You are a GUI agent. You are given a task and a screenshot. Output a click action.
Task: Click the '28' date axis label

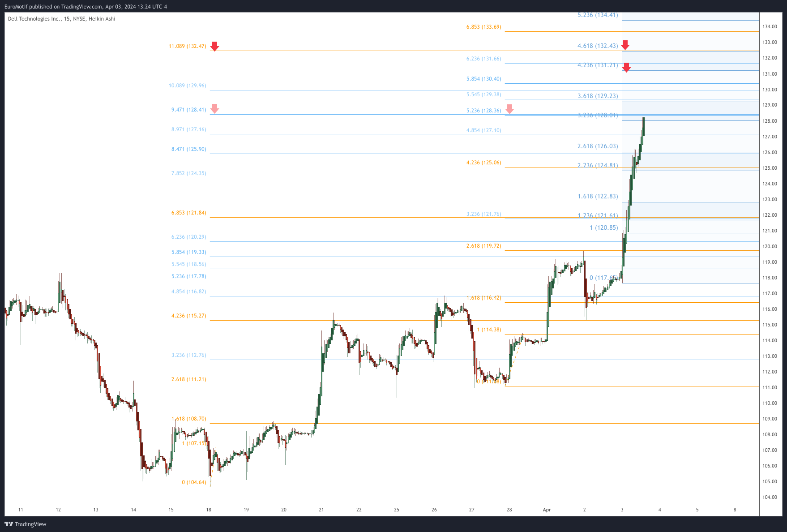pyautogui.click(x=509, y=510)
